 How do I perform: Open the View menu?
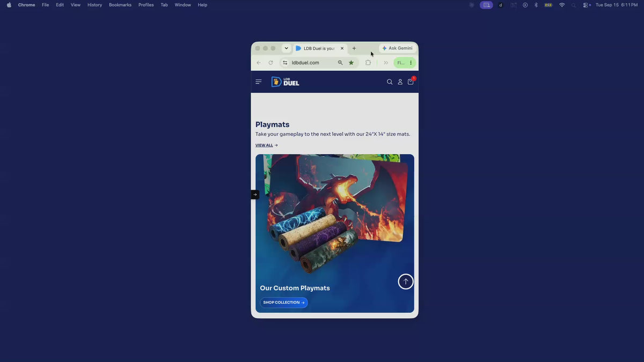point(76,5)
